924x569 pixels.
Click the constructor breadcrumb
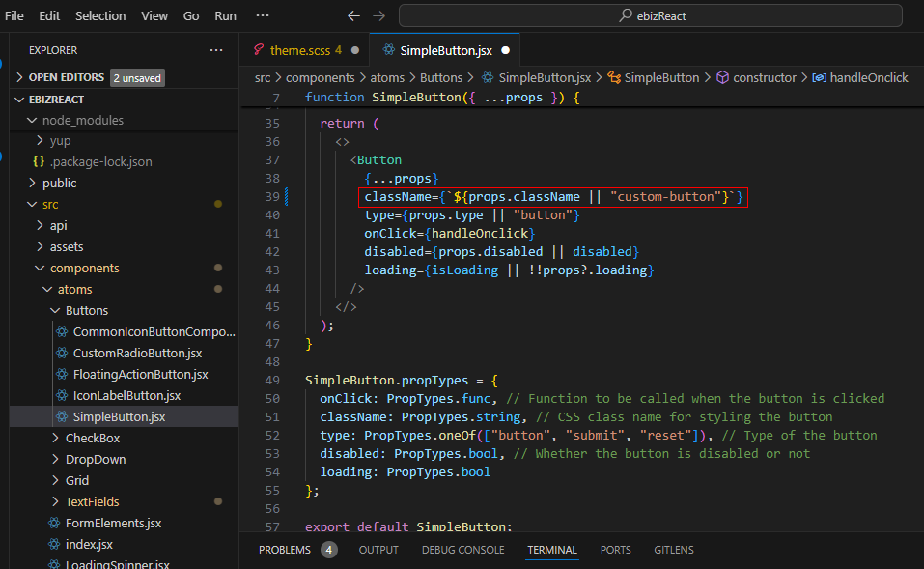click(756, 78)
